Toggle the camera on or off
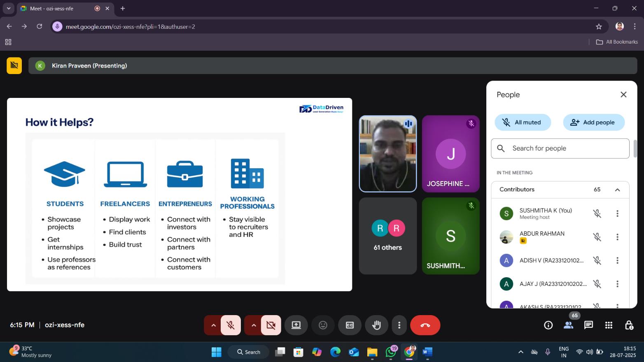644x362 pixels. point(271,325)
